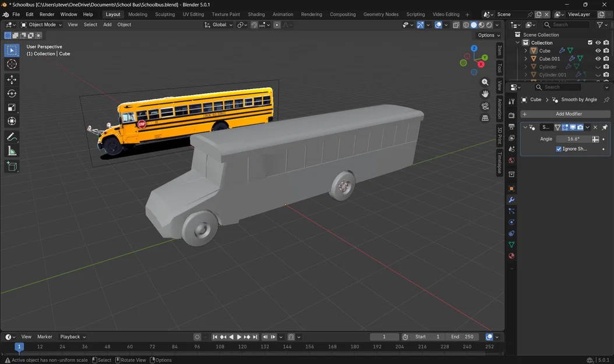The width and height of the screenshot is (614, 364).
Task: Play the animation forward
Action: [x=239, y=337]
